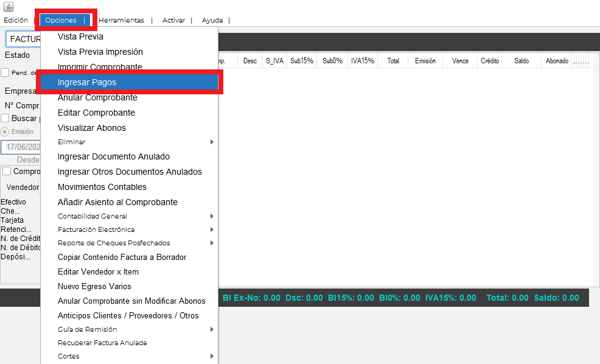Image resolution: width=600 pixels, height=364 pixels.
Task: Click the BI15%: 0.00 summary value
Action: [x=351, y=298]
